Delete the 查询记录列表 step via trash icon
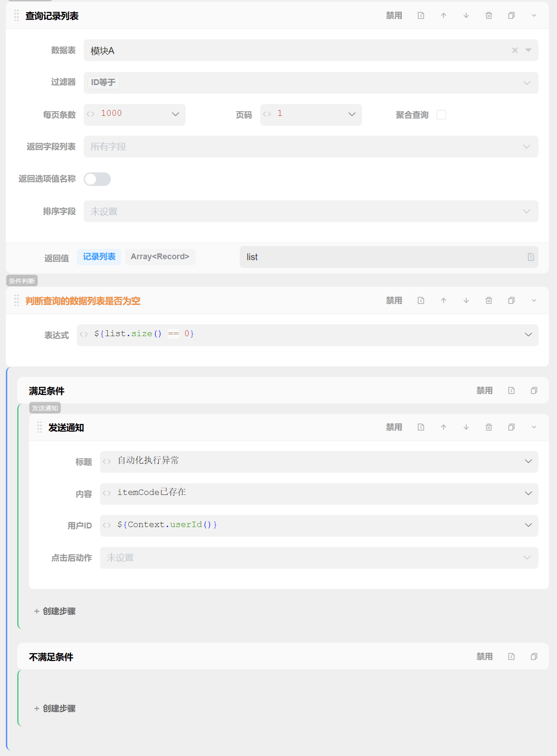 coord(489,16)
